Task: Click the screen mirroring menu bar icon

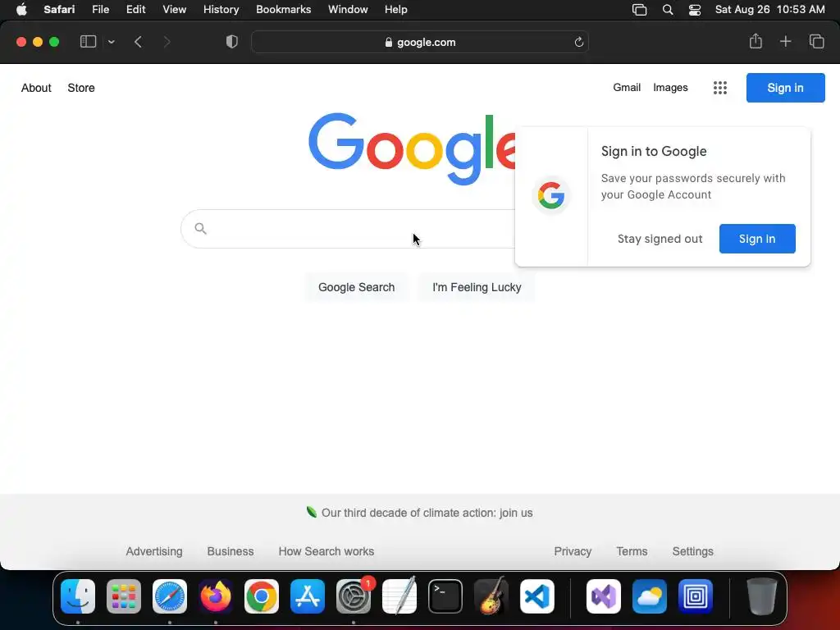Action: coord(640,10)
